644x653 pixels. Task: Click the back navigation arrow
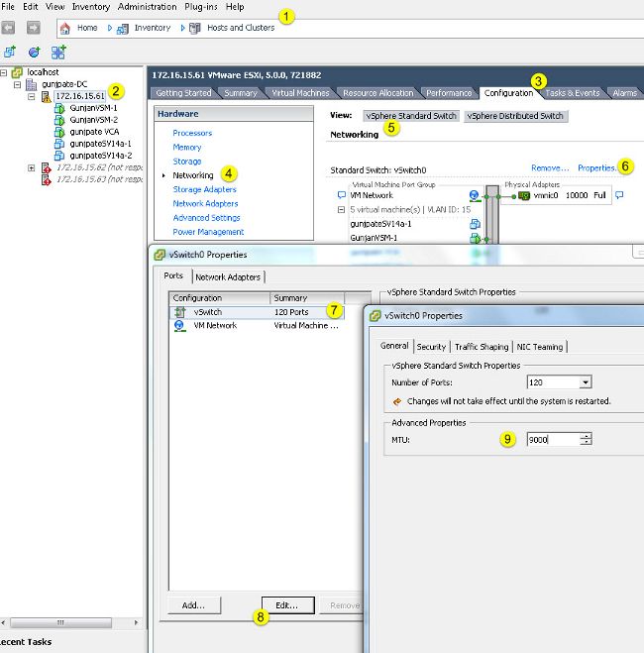[x=8, y=28]
